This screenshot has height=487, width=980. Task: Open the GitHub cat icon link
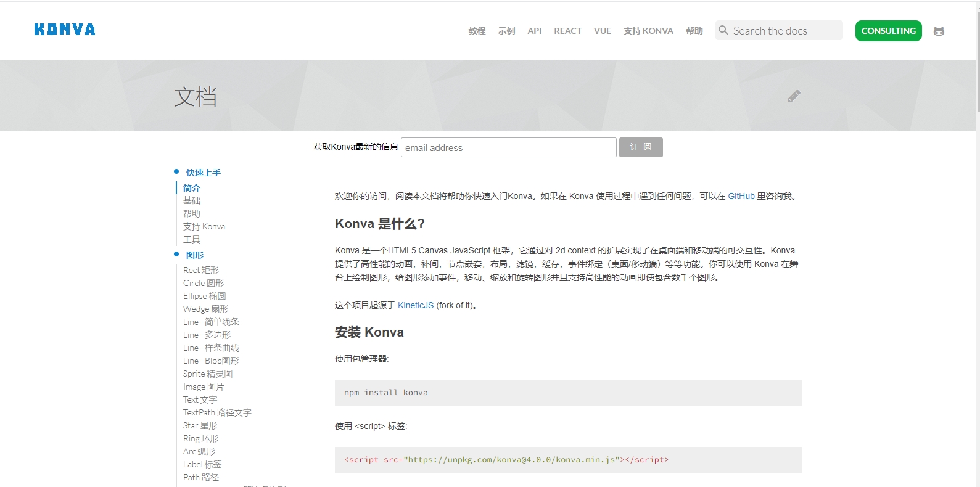939,31
